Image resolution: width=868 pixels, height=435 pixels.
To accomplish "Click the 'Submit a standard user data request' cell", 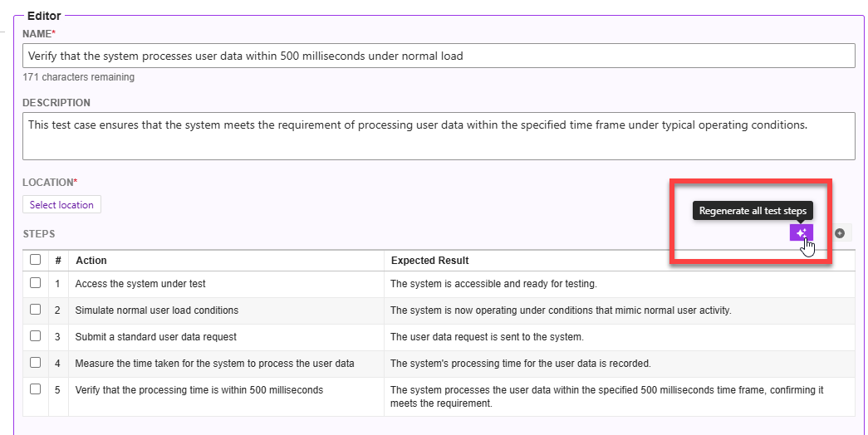I will click(227, 337).
